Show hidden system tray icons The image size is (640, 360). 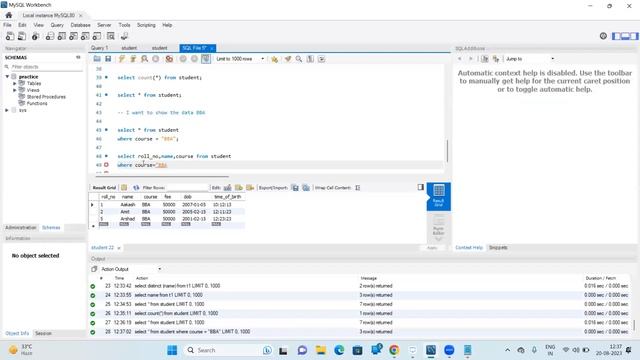point(507,350)
